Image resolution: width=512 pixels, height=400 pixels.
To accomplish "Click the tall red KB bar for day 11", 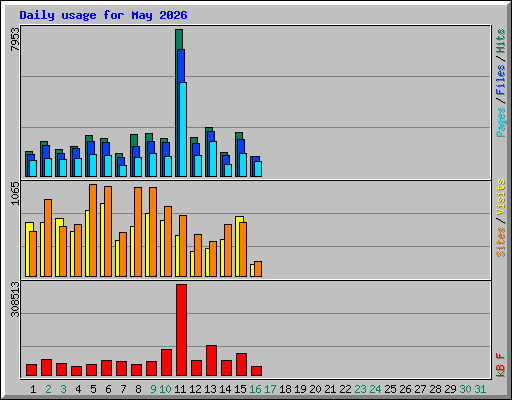I will pyautogui.click(x=182, y=330).
